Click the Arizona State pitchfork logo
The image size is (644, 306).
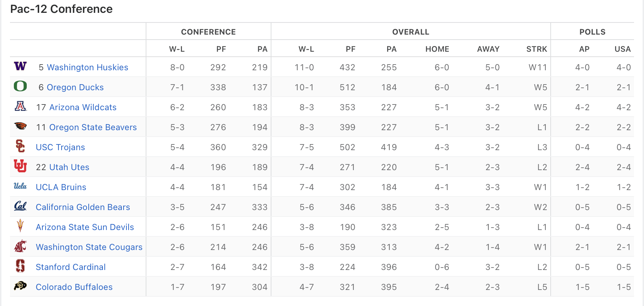(x=20, y=226)
